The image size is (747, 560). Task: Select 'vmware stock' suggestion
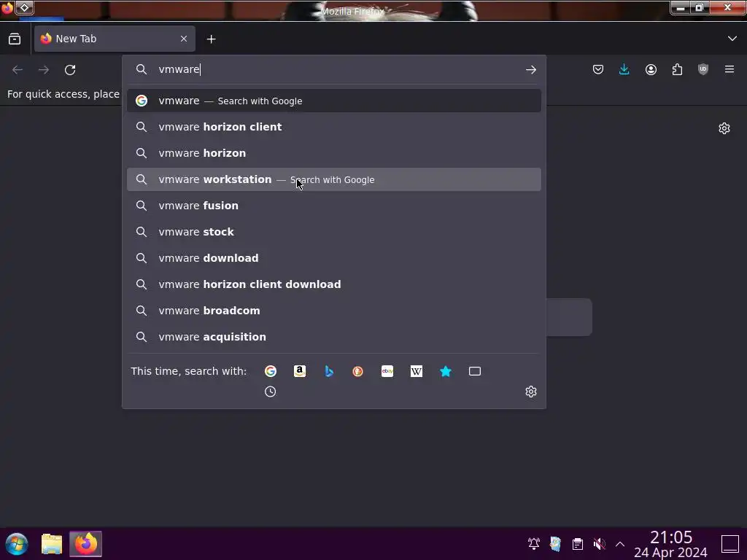[333, 232]
